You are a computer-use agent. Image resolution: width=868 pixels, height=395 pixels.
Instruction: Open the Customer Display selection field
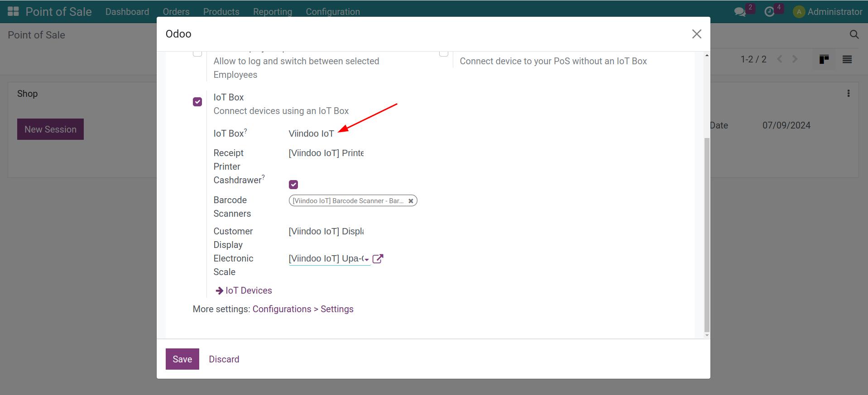(326, 232)
